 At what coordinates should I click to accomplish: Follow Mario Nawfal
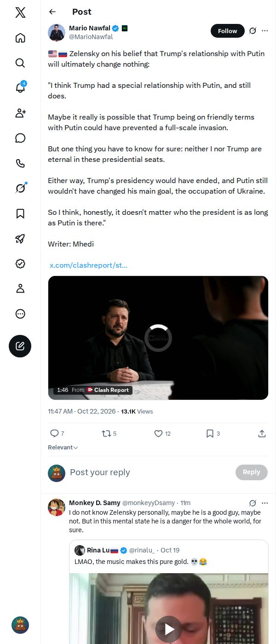pos(227,31)
